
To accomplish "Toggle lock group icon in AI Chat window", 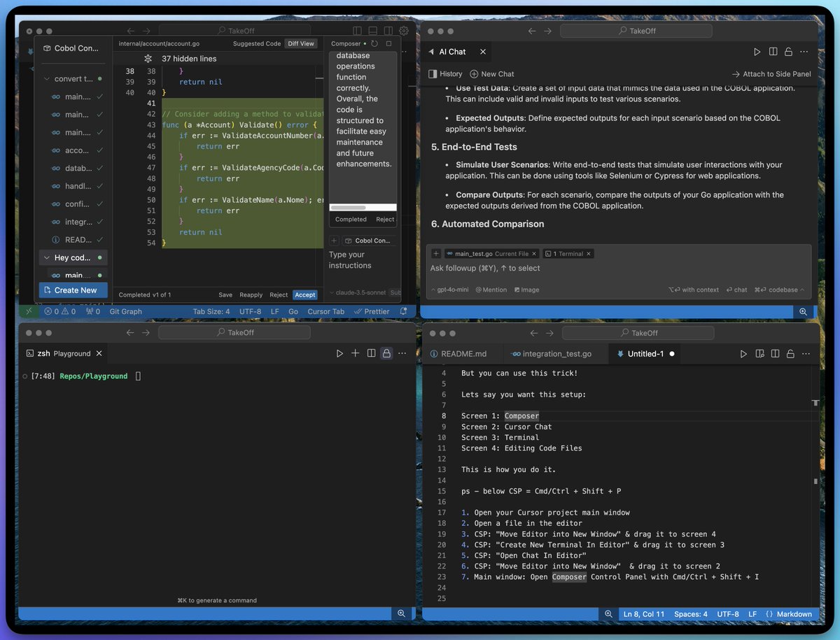I will click(x=788, y=52).
